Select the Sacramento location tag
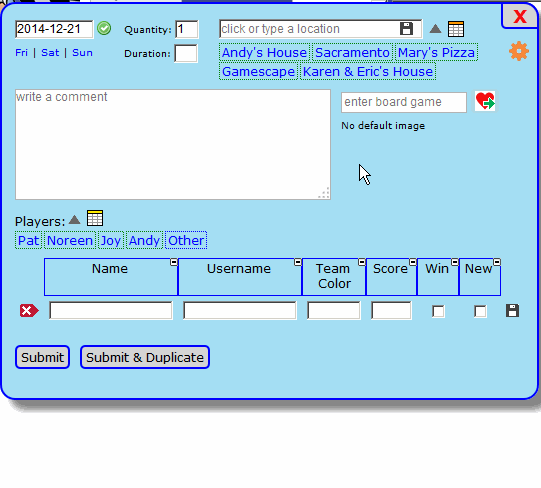This screenshot has height=488, width=541. (x=352, y=52)
